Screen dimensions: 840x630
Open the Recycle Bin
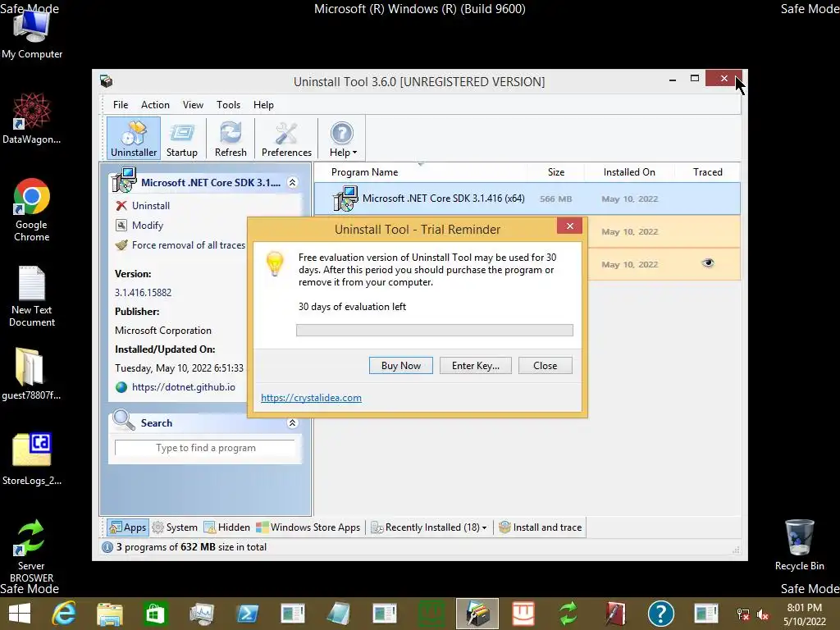tap(799, 545)
